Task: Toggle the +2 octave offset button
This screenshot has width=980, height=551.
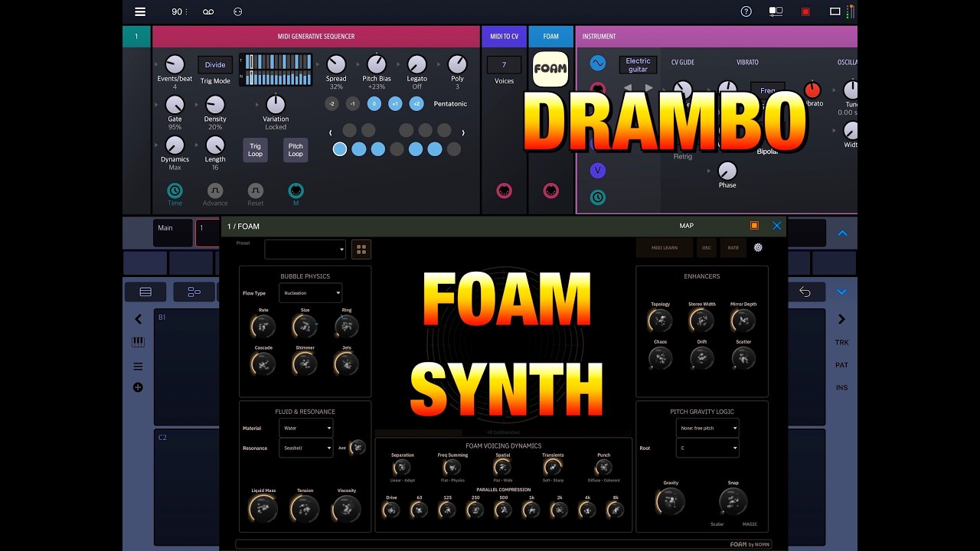Action: click(x=416, y=104)
